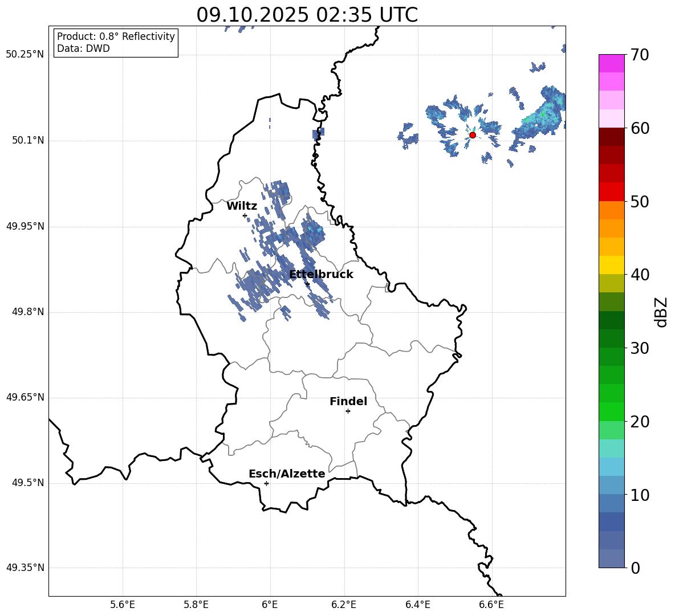Click the Wiltz station cross marker
The image size is (675, 616).
coord(245,215)
